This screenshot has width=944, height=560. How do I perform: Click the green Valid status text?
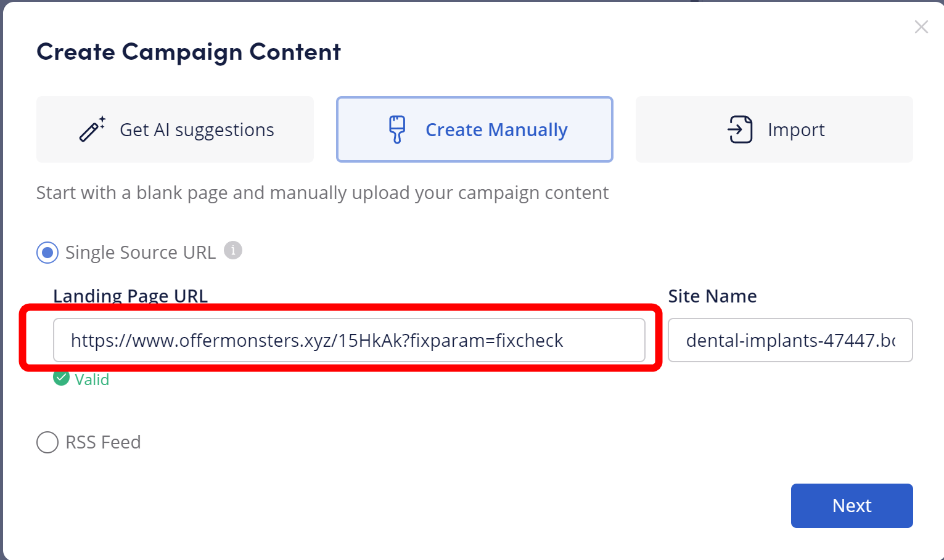(x=92, y=379)
